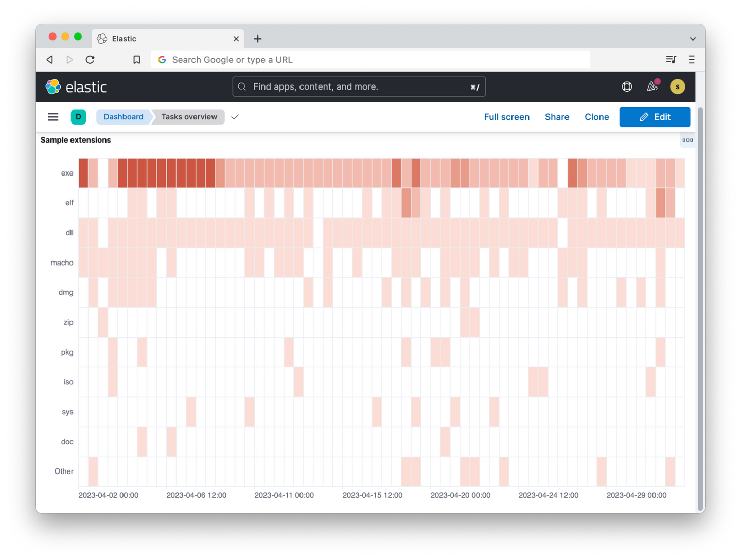741x560 pixels.
Task: Open the newsfeed notifications icon
Action: tap(652, 86)
